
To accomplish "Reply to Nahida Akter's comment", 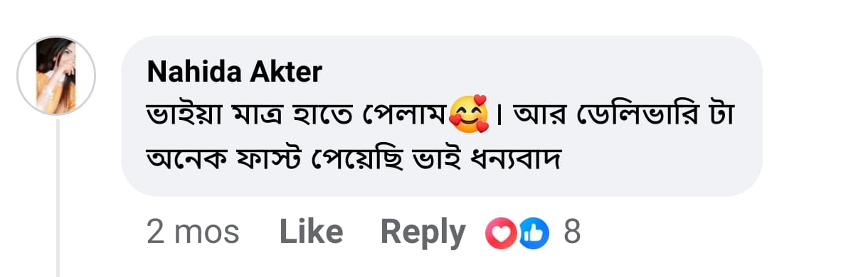I will click(423, 232).
